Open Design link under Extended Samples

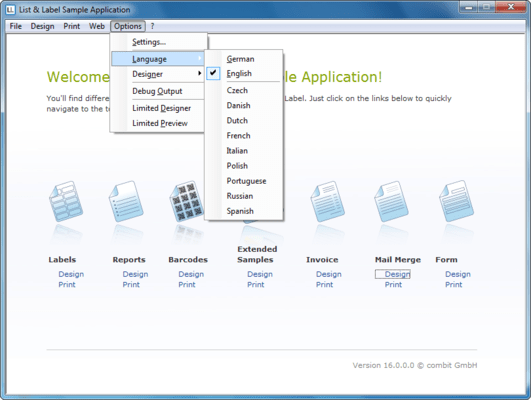pos(260,274)
